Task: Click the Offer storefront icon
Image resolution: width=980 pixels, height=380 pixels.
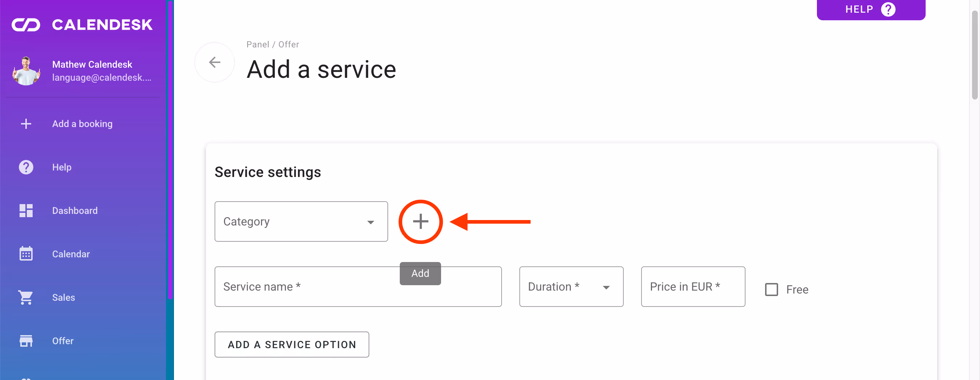Action: 26,341
